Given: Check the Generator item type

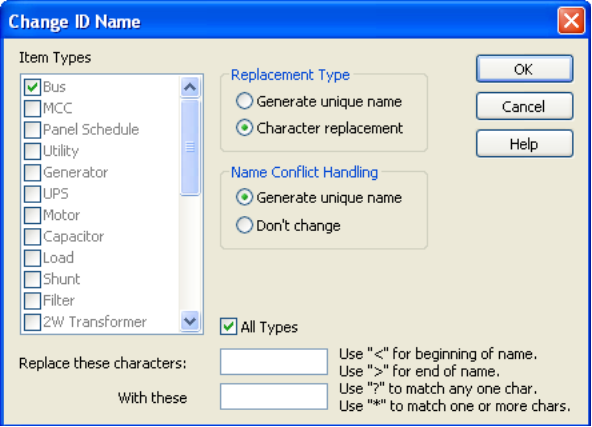Looking at the screenshot, I should [x=32, y=173].
